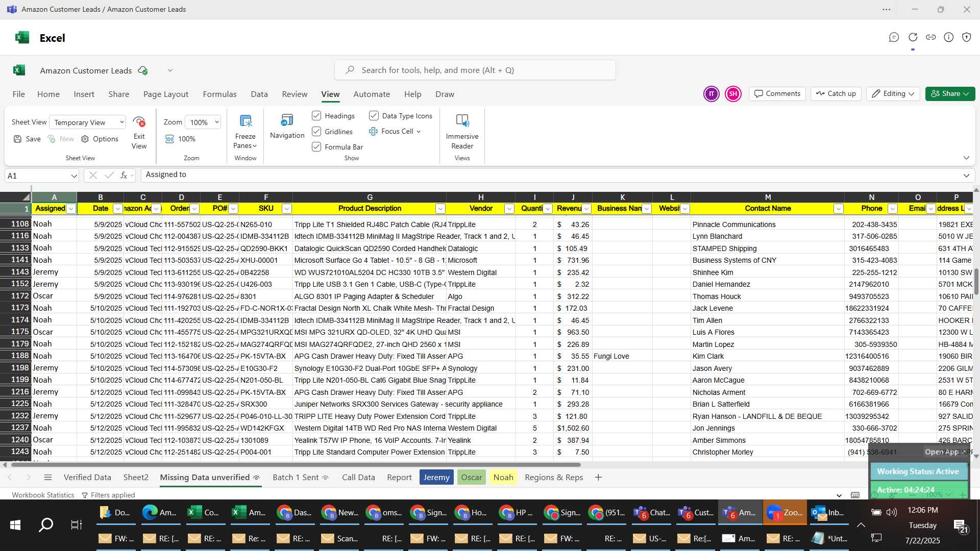Click the cloud saved status icon
Screen dimensions: 980x551
click(143, 70)
